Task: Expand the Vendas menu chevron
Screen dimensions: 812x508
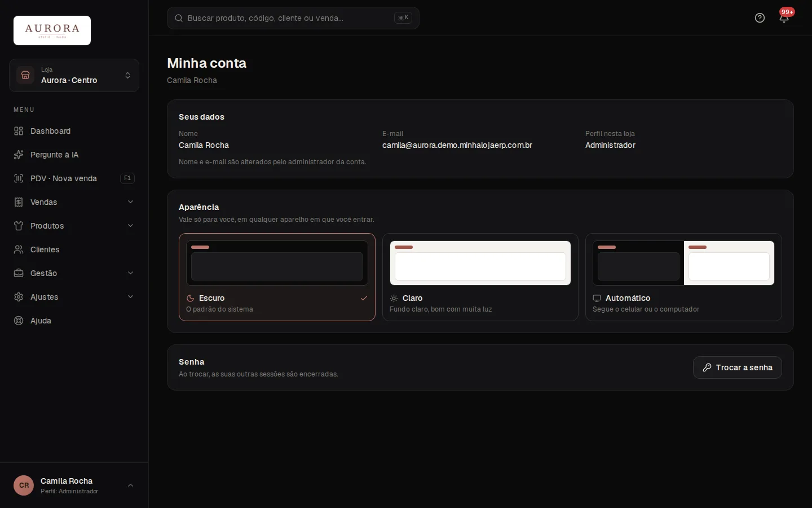Action: (x=130, y=202)
